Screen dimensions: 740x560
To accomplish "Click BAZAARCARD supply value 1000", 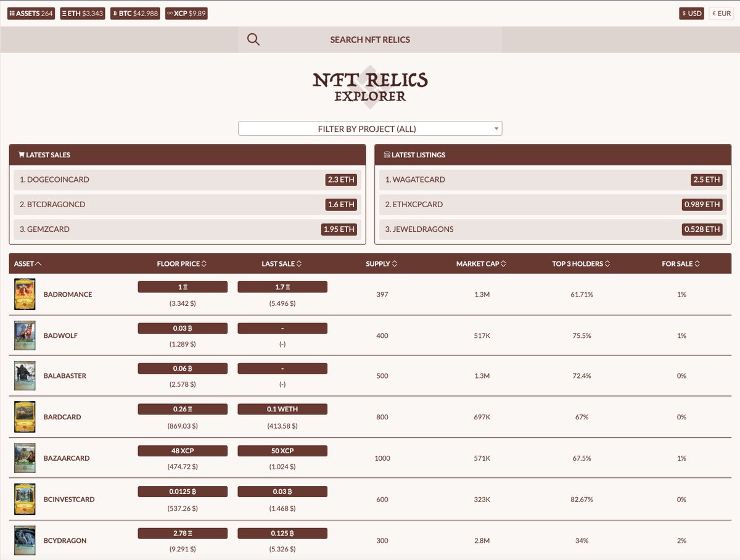I will click(x=382, y=458).
